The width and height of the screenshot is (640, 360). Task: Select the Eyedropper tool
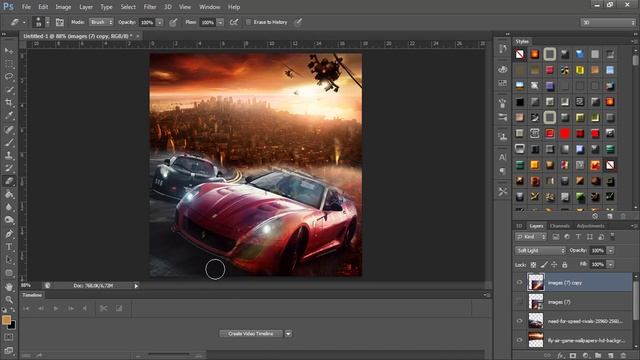click(x=9, y=116)
